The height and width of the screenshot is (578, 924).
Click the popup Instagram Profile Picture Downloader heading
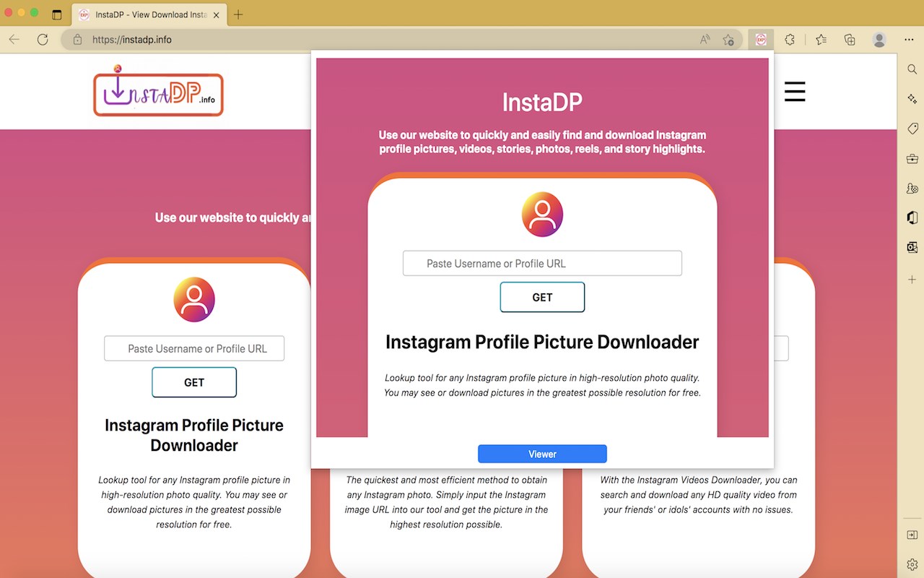click(542, 342)
